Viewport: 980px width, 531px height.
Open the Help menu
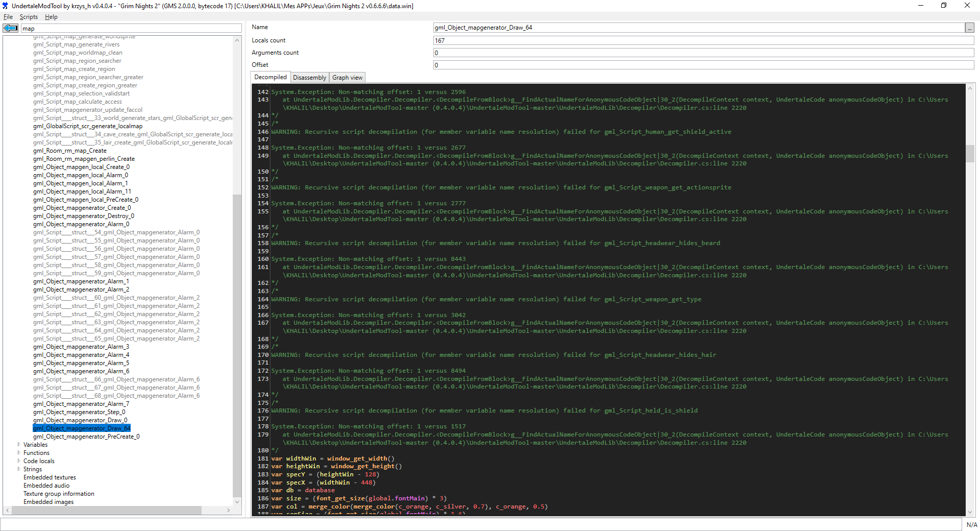(x=51, y=16)
